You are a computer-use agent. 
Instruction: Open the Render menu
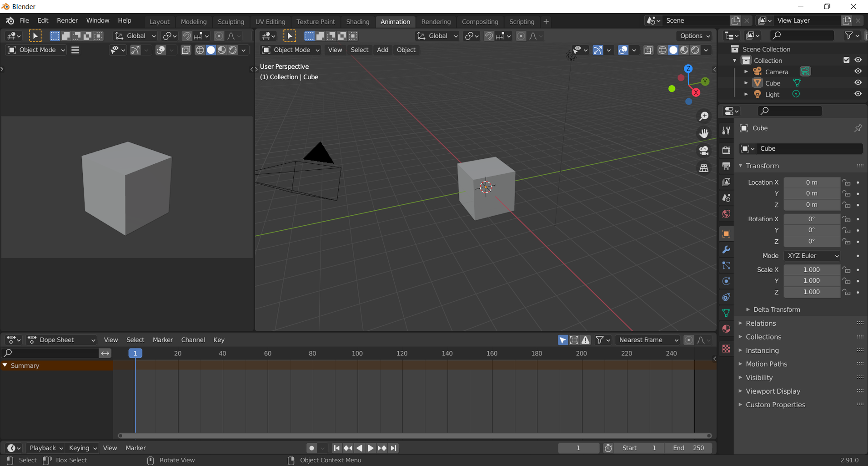click(67, 20)
